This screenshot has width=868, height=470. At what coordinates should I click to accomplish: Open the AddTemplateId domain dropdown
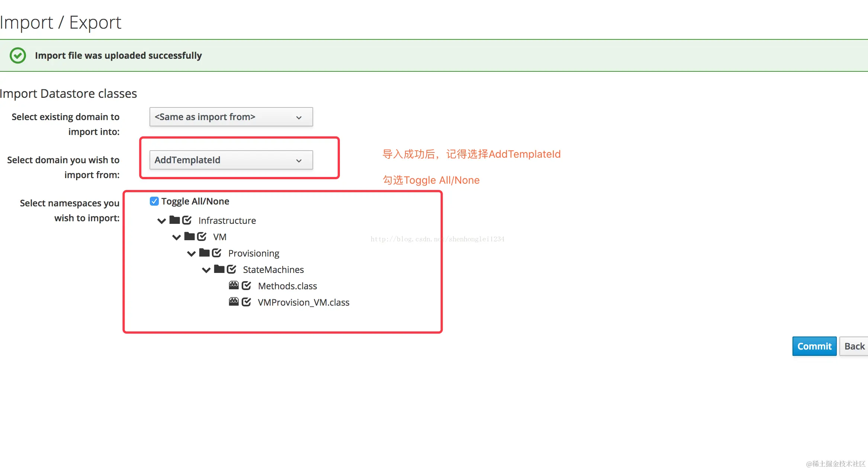231,160
